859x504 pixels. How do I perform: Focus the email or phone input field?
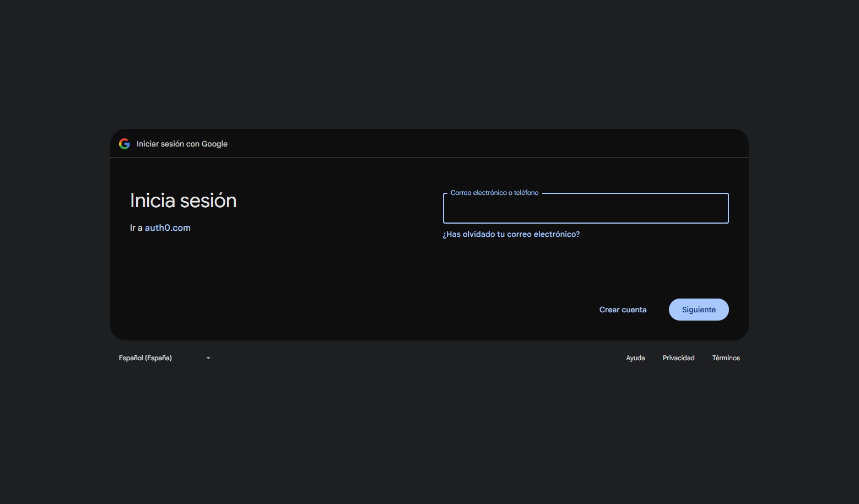click(x=585, y=209)
